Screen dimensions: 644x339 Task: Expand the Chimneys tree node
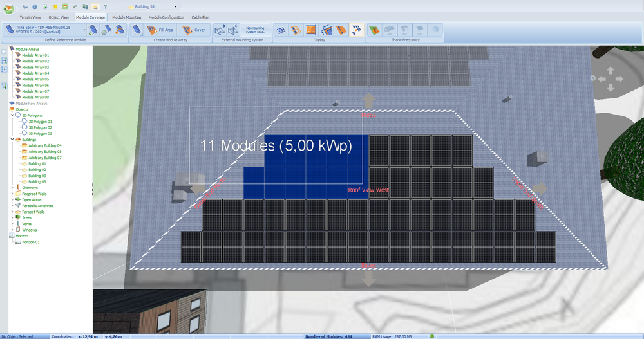click(x=13, y=188)
